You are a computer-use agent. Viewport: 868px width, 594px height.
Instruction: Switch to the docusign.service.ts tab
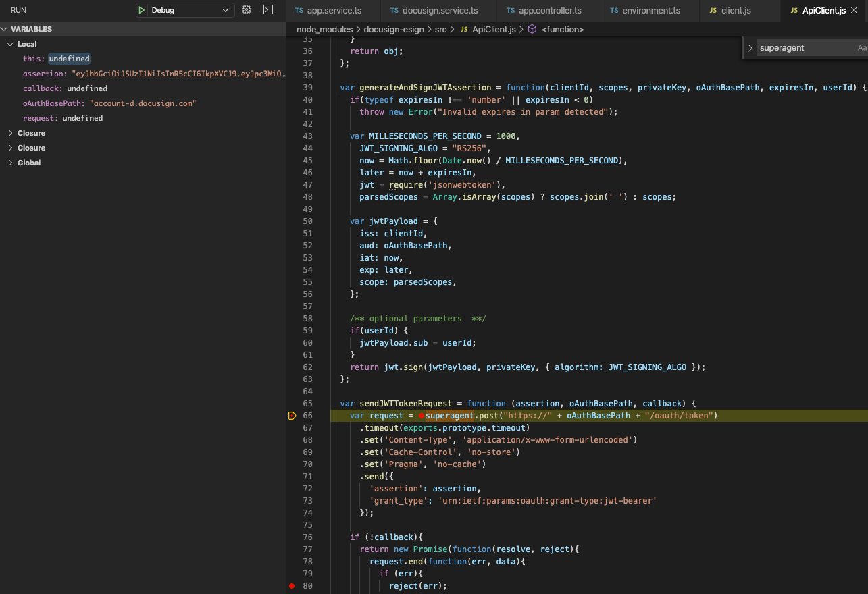[439, 11]
